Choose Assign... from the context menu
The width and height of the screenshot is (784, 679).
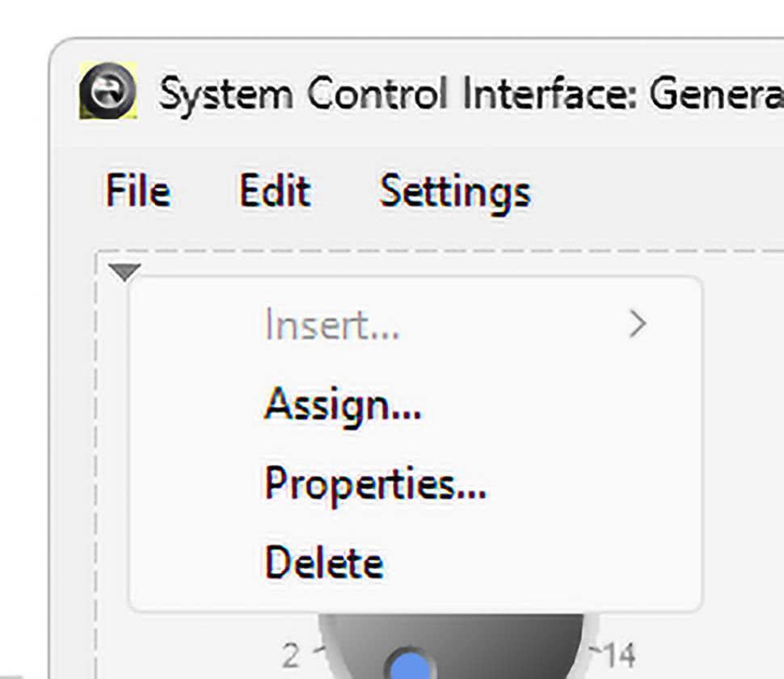[343, 403]
